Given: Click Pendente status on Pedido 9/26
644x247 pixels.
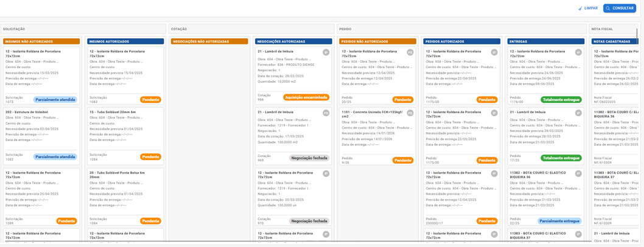Looking at the screenshot, I should [403, 160].
